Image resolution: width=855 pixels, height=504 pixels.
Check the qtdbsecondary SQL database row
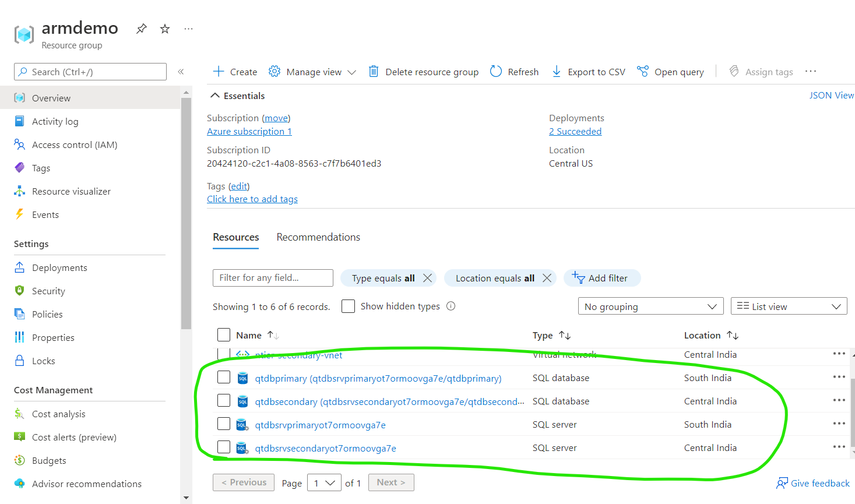click(x=224, y=400)
